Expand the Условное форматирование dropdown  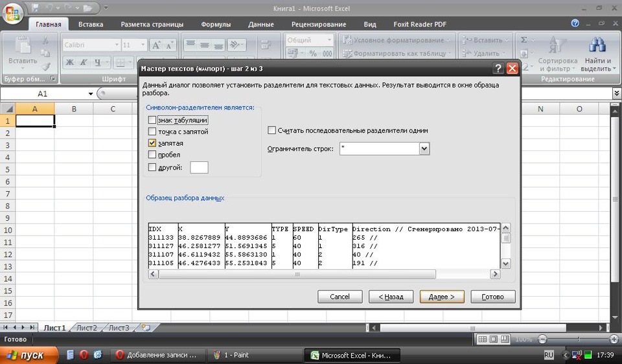[448, 40]
